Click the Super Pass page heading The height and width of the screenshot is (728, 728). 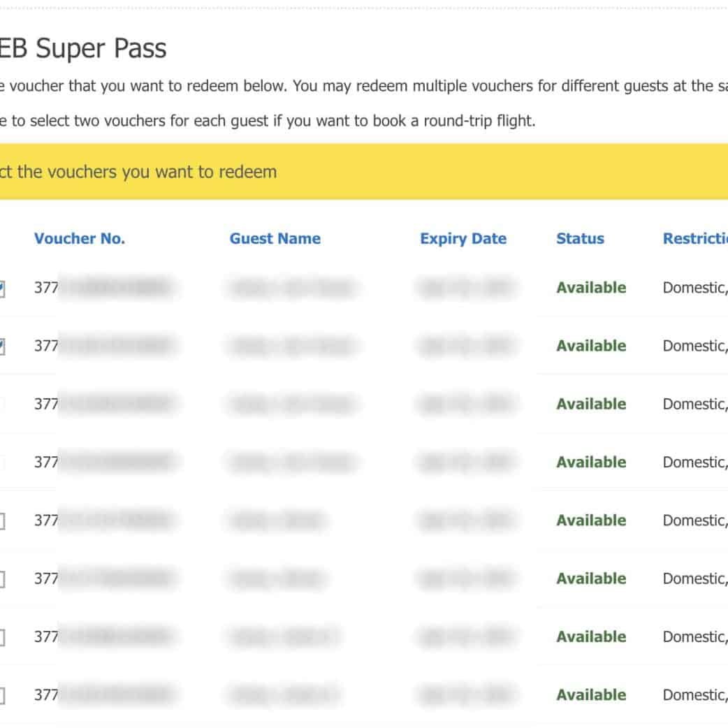click(x=82, y=49)
